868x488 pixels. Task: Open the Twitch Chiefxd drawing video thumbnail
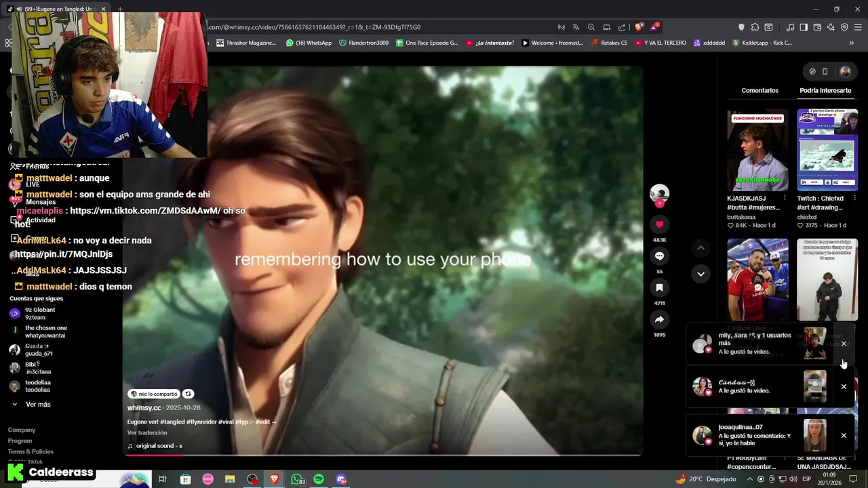[827, 150]
